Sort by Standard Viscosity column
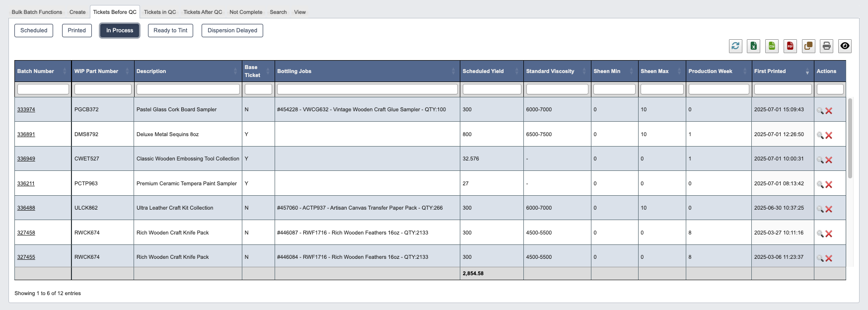Viewport: 868px width, 310px height. (x=557, y=71)
